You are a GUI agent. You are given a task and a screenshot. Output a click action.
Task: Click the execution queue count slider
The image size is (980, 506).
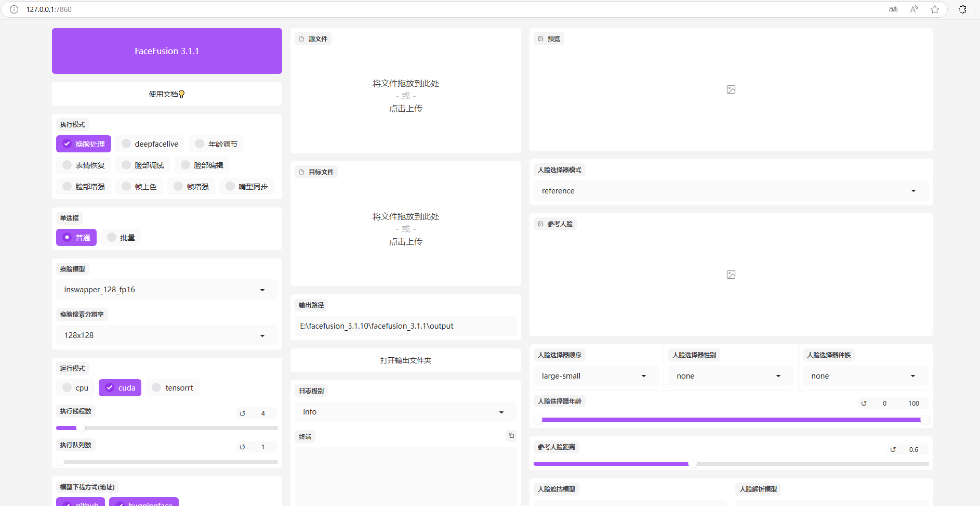[x=167, y=462]
